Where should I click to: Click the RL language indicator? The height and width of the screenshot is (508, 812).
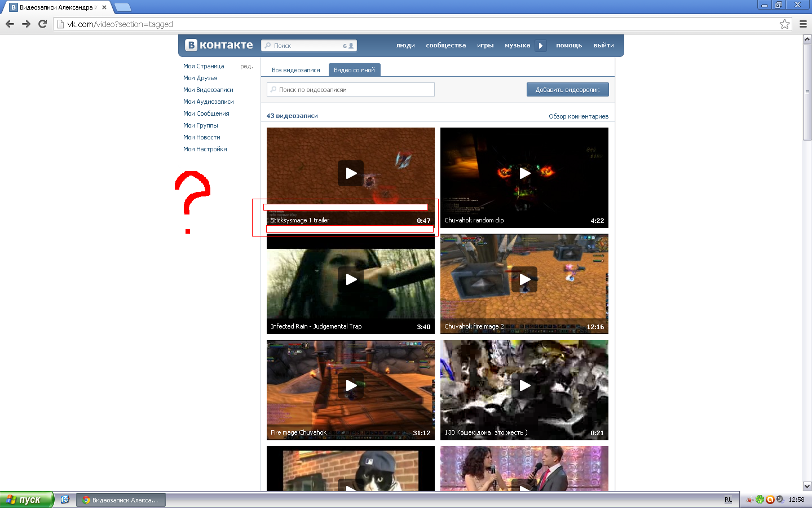pos(728,500)
